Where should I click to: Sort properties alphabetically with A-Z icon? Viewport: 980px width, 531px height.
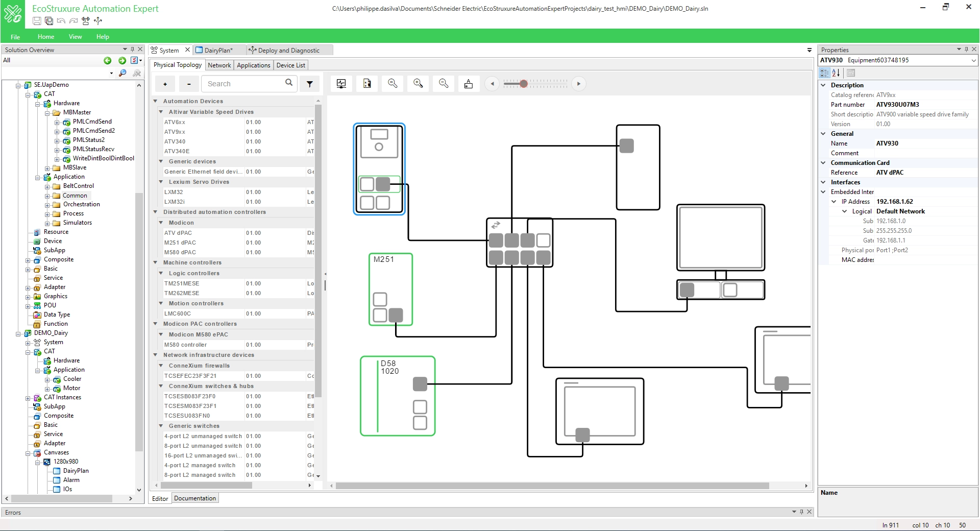(x=836, y=73)
